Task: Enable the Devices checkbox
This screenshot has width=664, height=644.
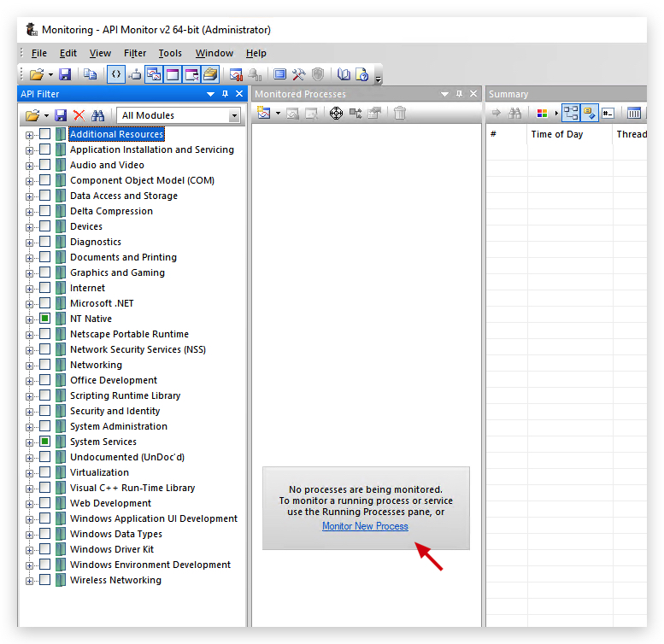Action: 45,226
